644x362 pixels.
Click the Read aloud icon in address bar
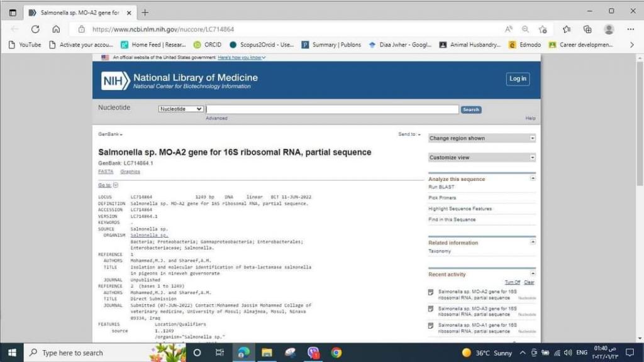[x=509, y=29]
